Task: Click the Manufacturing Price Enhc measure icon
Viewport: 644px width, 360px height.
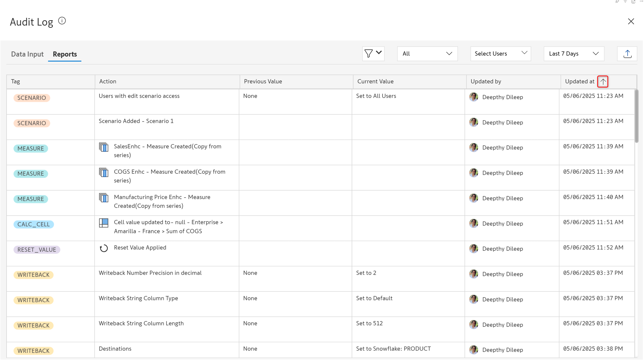Action: pos(104,198)
